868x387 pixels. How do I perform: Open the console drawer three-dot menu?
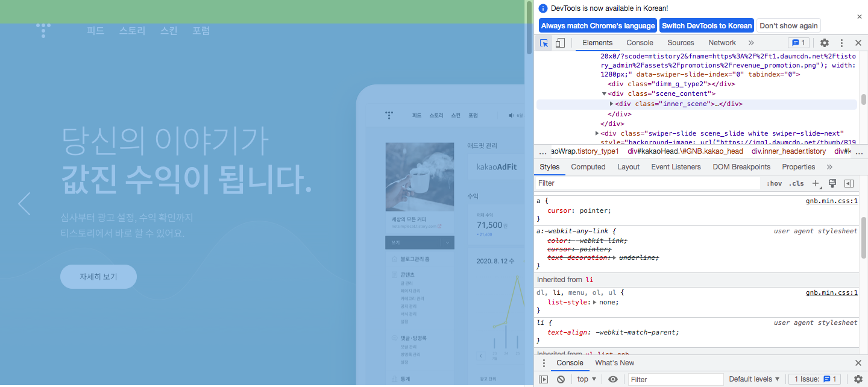click(x=544, y=363)
